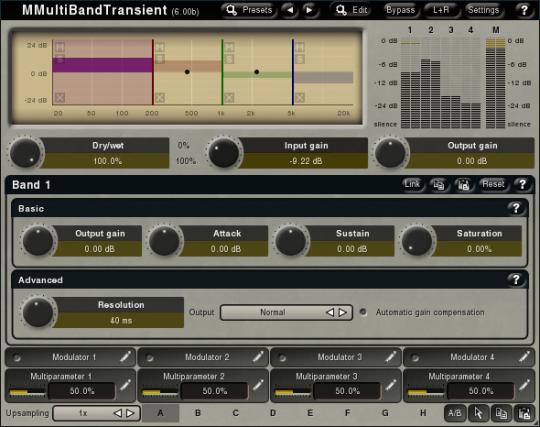Enable Modulator 4 power toggle
Viewport: 540px width, 427px height.
415,357
